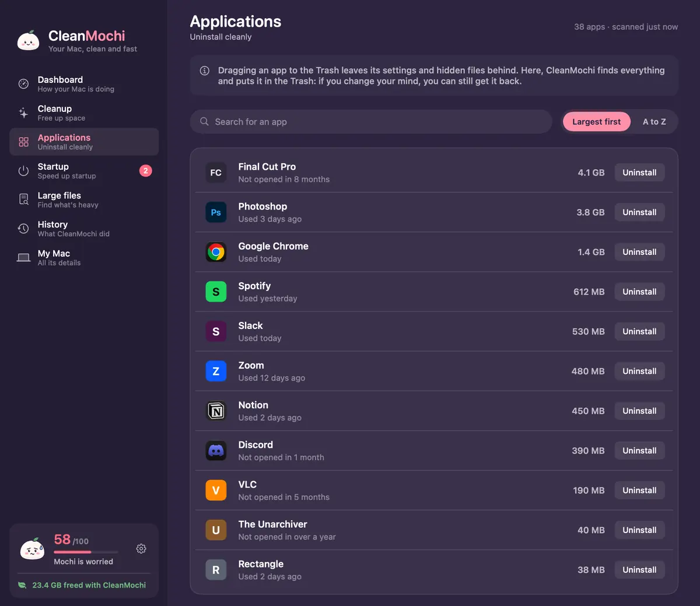Image resolution: width=700 pixels, height=606 pixels.
Task: Click Discord's 390 MB size
Action: 588,450
